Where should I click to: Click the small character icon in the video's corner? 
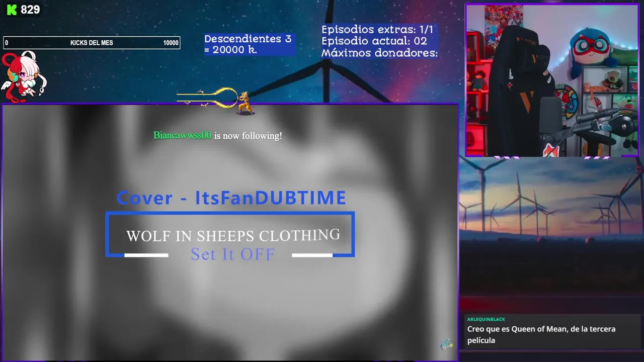point(446,344)
